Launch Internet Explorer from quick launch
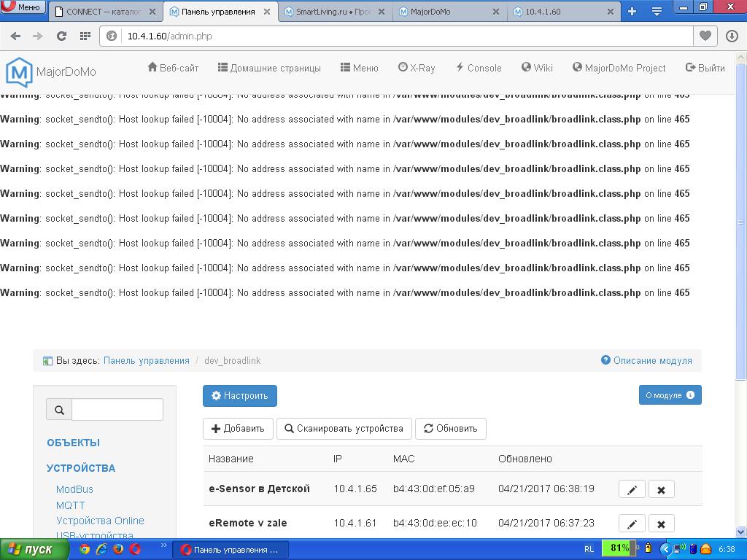747x560 pixels. pyautogui.click(x=101, y=549)
